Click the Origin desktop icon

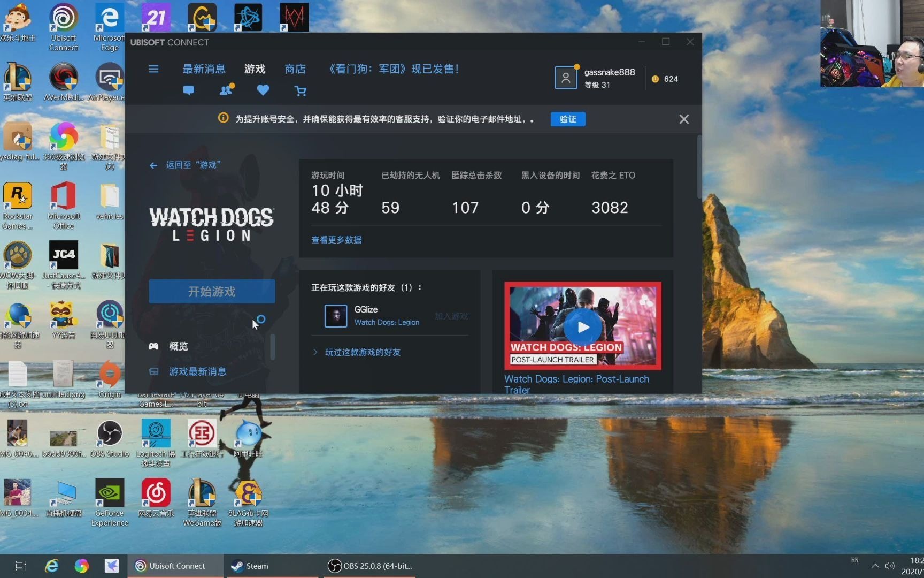point(110,379)
